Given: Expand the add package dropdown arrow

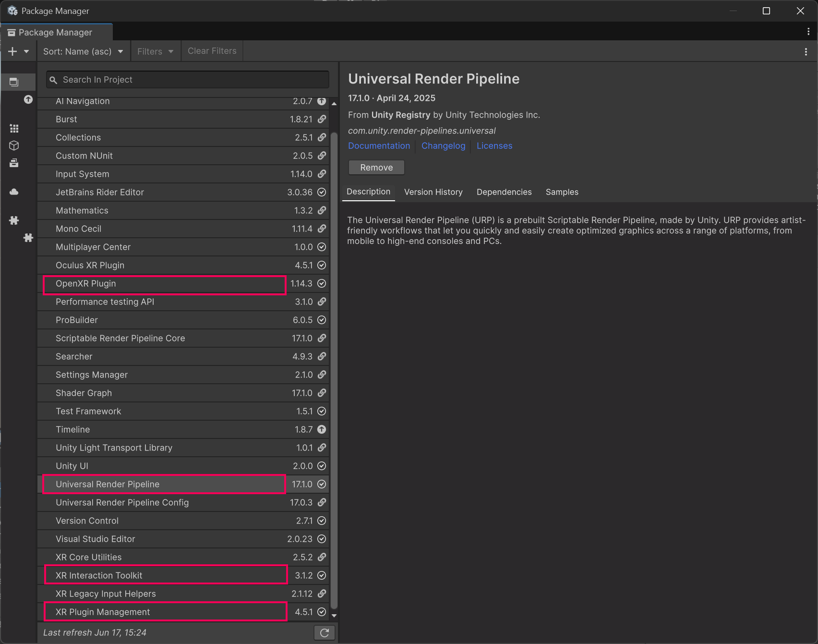Looking at the screenshot, I should tap(26, 51).
